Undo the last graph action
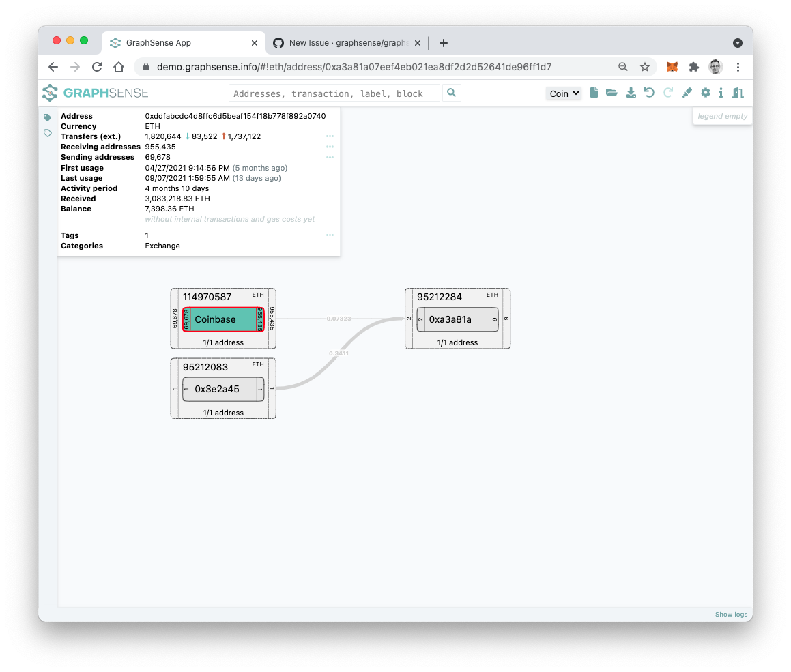 click(649, 92)
